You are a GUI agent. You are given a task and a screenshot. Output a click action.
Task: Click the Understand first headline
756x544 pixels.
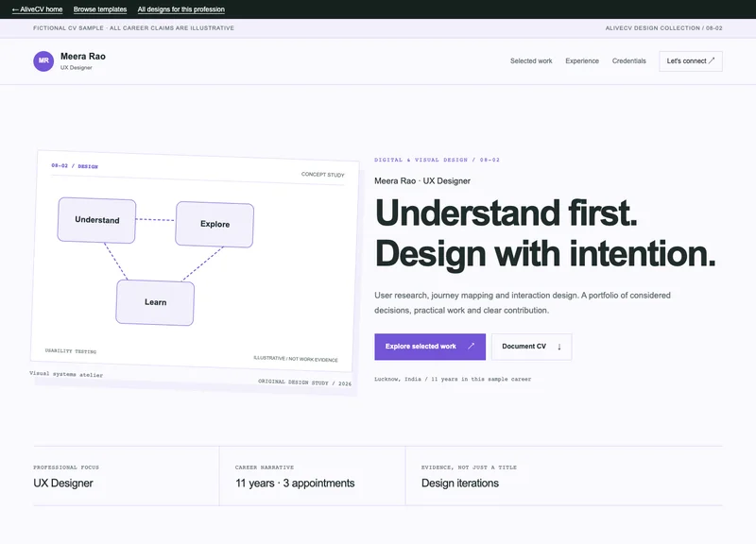pos(507,212)
